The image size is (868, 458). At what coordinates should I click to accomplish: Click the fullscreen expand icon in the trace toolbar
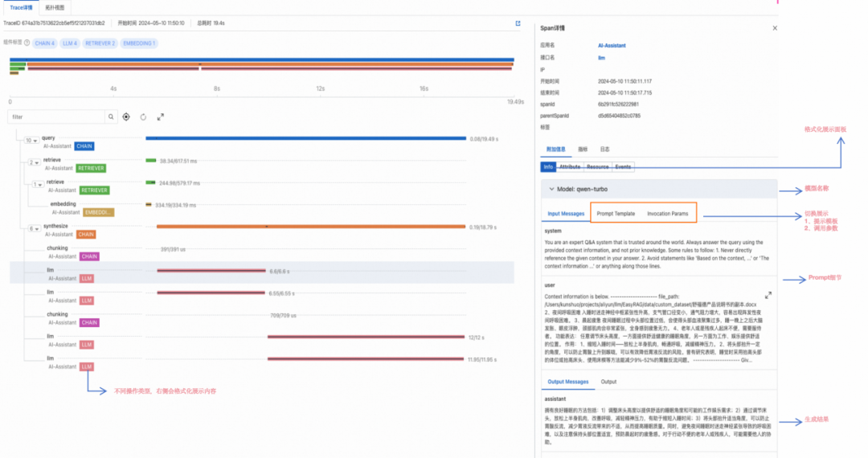coord(160,117)
